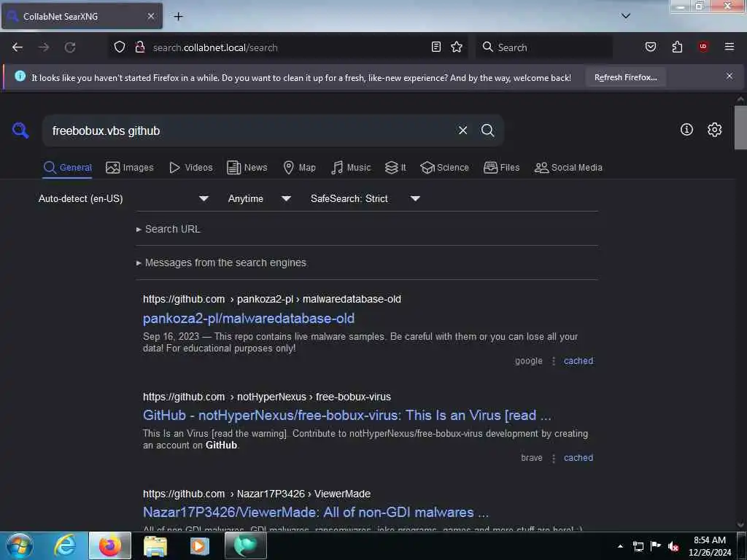
Task: Click the notHyperNexus github URL breadcrumb
Action: click(267, 397)
